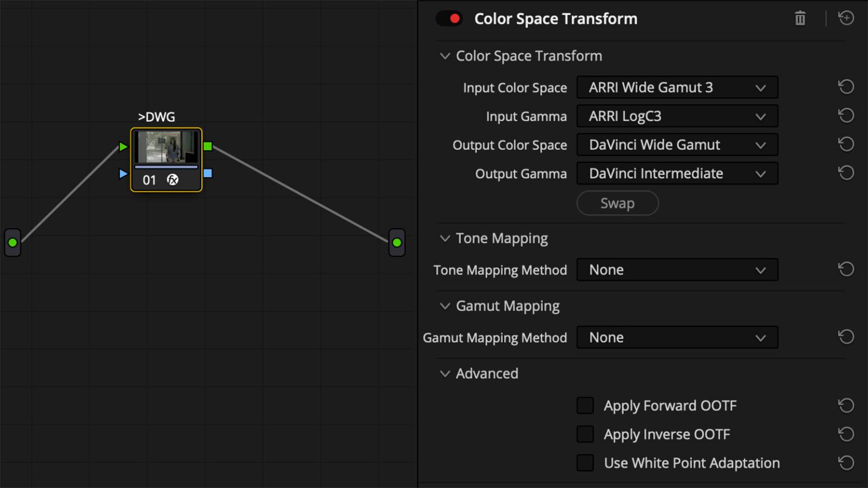The width and height of the screenshot is (868, 488).
Task: Reset the Output Gamma setting
Action: (846, 172)
